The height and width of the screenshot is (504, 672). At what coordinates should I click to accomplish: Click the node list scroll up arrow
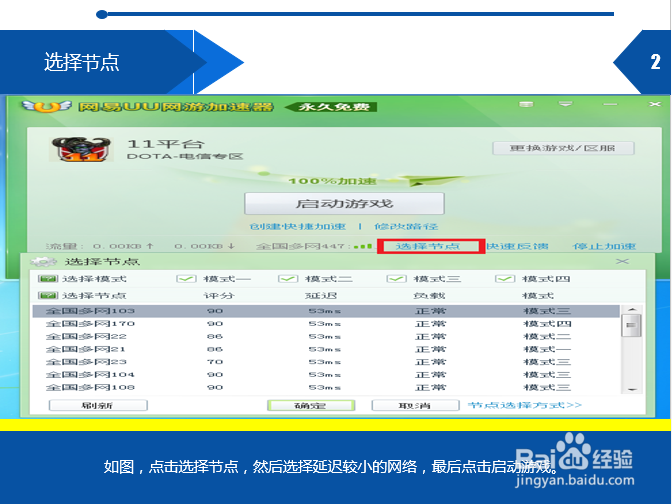click(x=632, y=309)
